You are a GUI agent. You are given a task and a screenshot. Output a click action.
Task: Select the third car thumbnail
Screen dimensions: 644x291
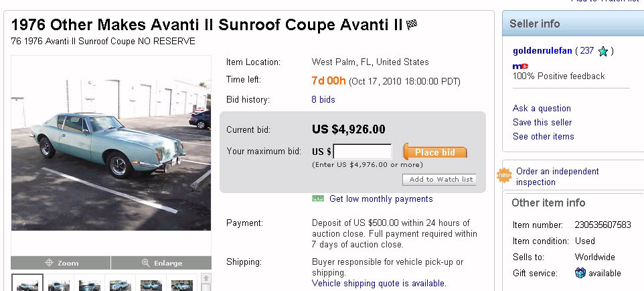[89, 284]
